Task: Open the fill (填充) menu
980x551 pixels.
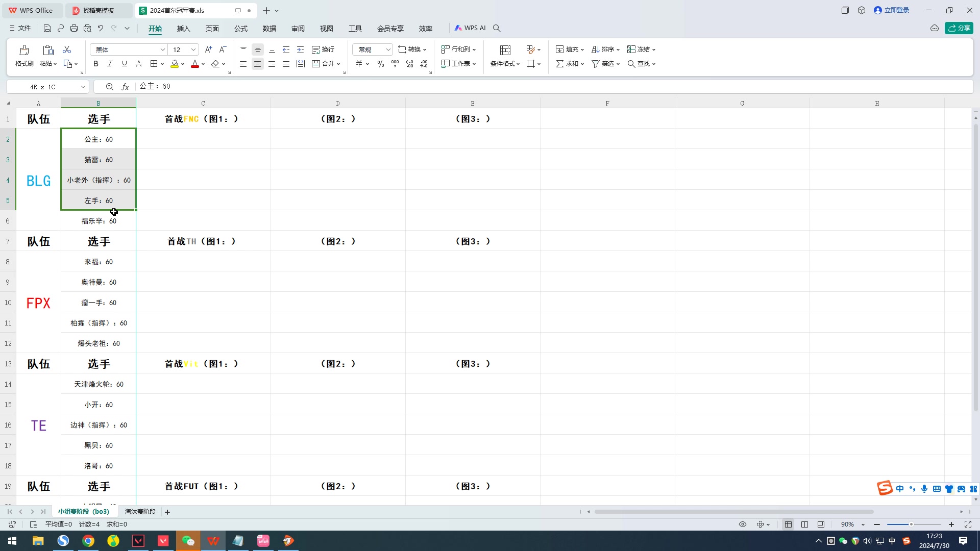Action: pyautogui.click(x=570, y=49)
